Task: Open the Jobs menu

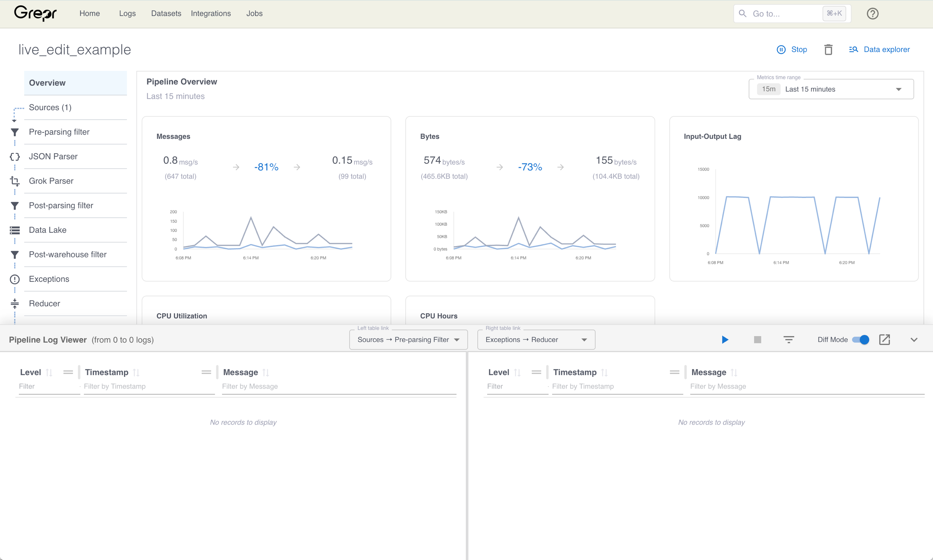Action: (x=254, y=14)
